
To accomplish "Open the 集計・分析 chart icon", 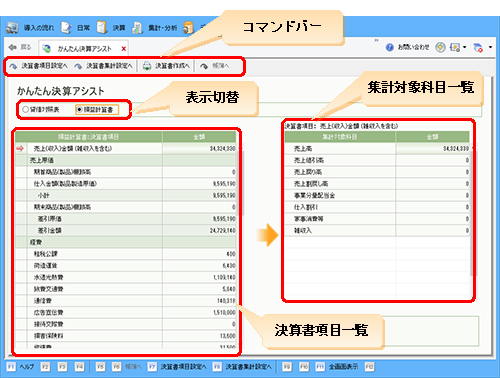I will pos(137,28).
